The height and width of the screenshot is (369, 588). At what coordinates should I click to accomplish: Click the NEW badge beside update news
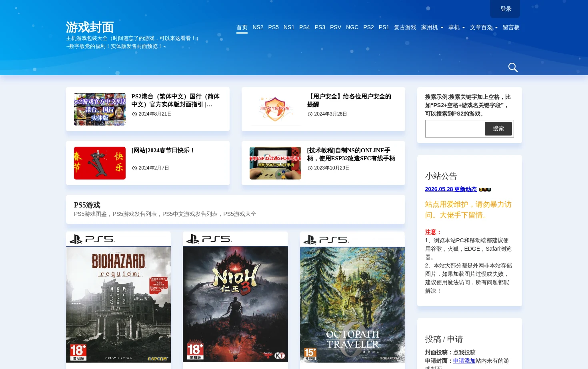point(485,189)
